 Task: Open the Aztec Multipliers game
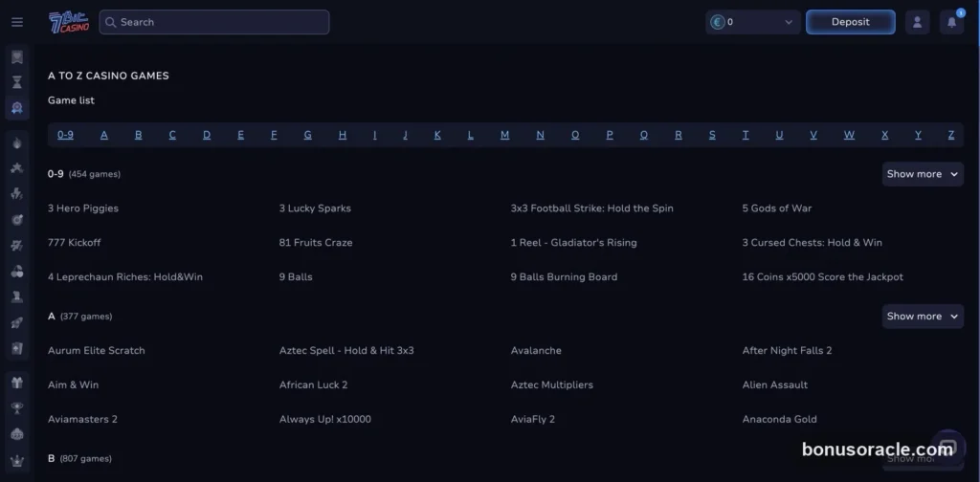coord(552,385)
